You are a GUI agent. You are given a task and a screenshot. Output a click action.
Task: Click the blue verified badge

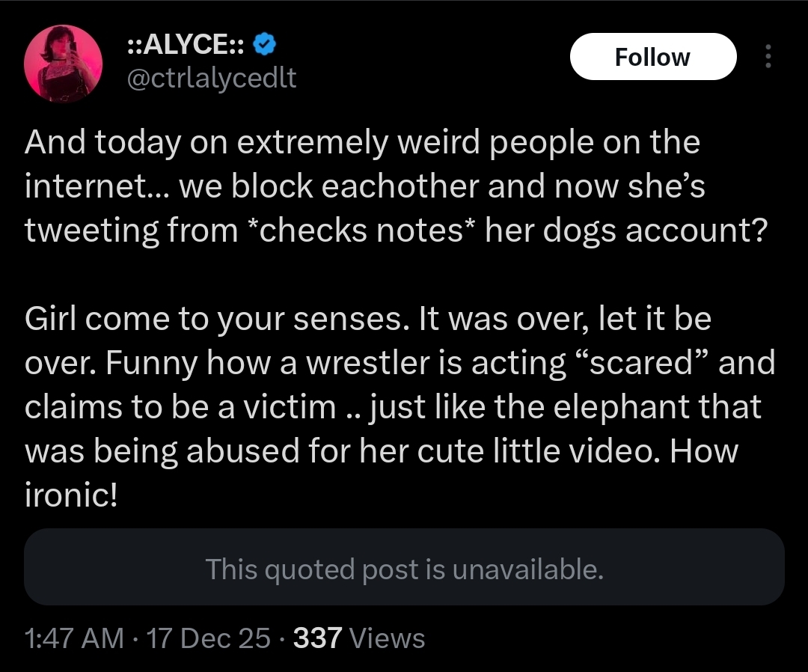tap(265, 45)
